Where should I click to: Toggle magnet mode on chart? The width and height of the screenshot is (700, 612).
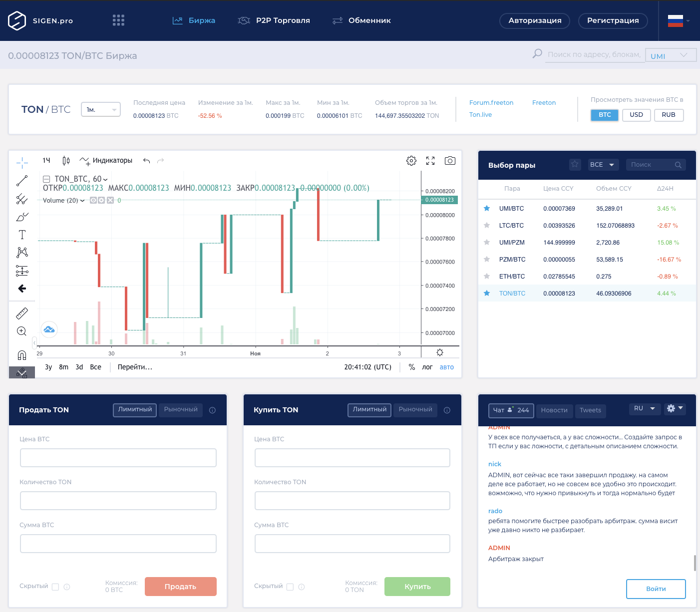[x=22, y=355]
